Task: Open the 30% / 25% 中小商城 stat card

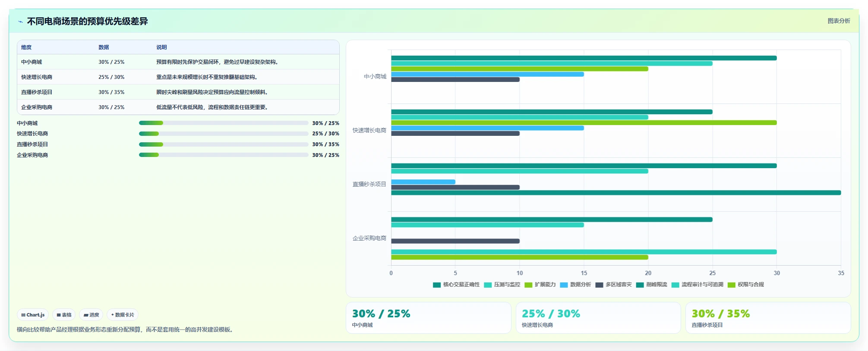Action: [x=428, y=318]
